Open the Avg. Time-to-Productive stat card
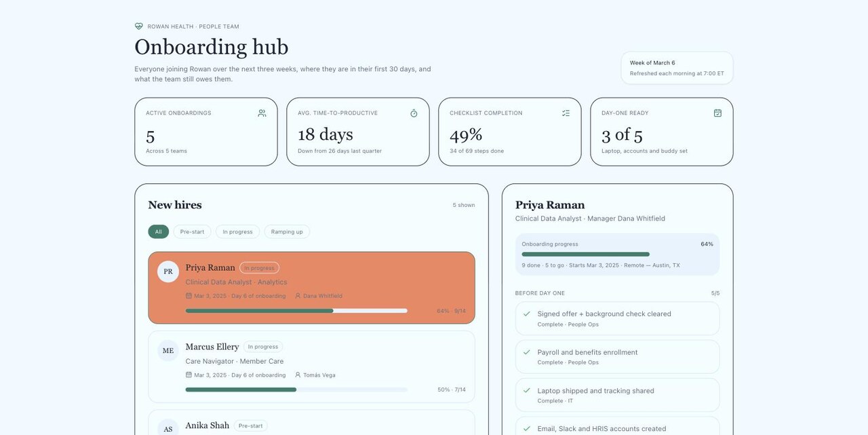Viewport: 868px width, 435px height. 358,132
